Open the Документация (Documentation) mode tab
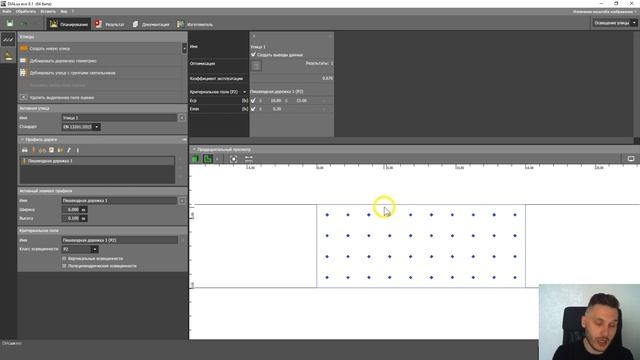This screenshot has width=640, height=360. pos(151,24)
